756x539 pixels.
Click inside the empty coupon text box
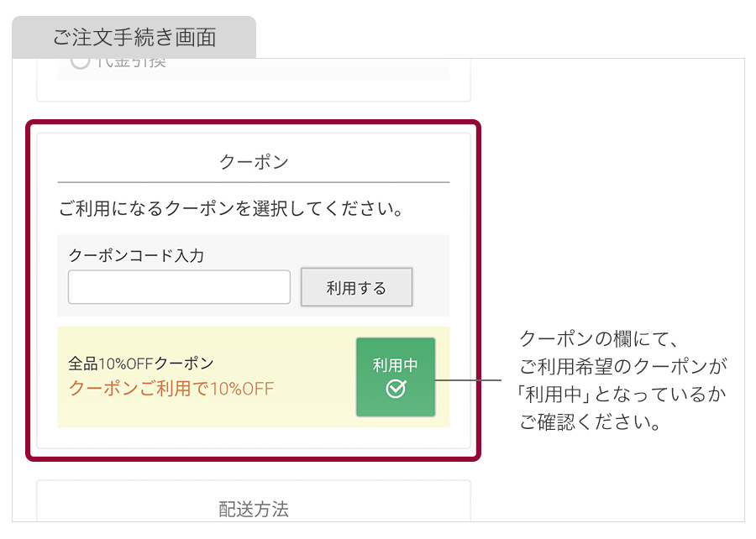point(178,286)
